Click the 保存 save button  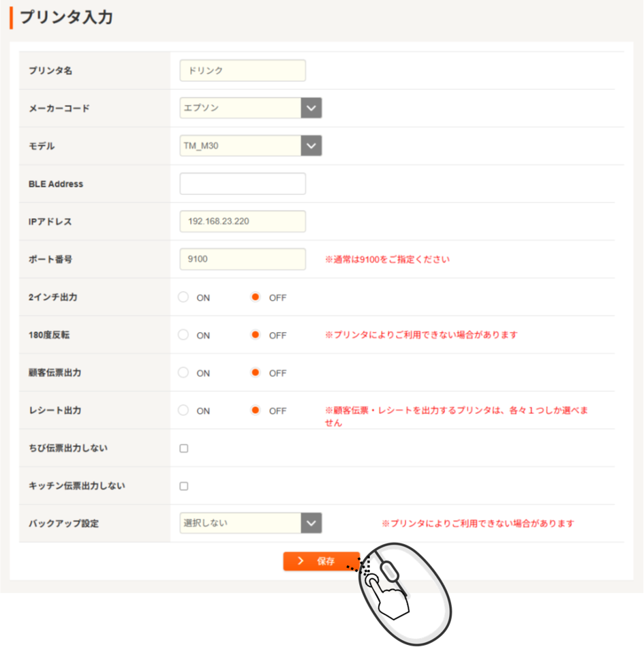322,561
